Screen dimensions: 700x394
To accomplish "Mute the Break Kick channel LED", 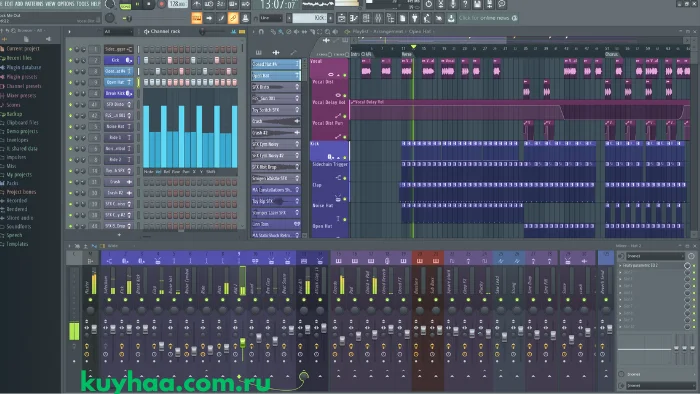I will [70, 94].
